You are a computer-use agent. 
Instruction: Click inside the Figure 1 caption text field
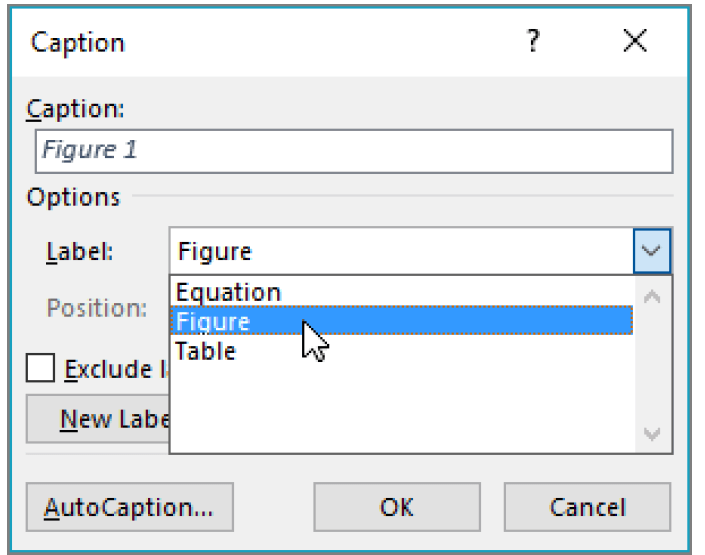click(x=354, y=151)
